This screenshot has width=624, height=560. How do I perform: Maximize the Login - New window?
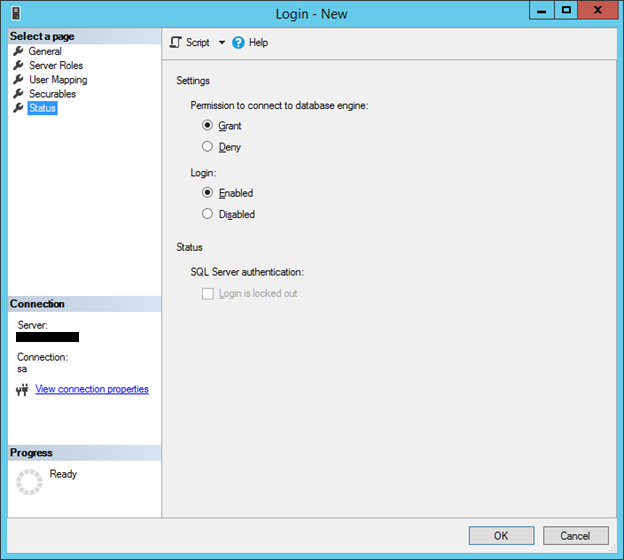(566, 10)
